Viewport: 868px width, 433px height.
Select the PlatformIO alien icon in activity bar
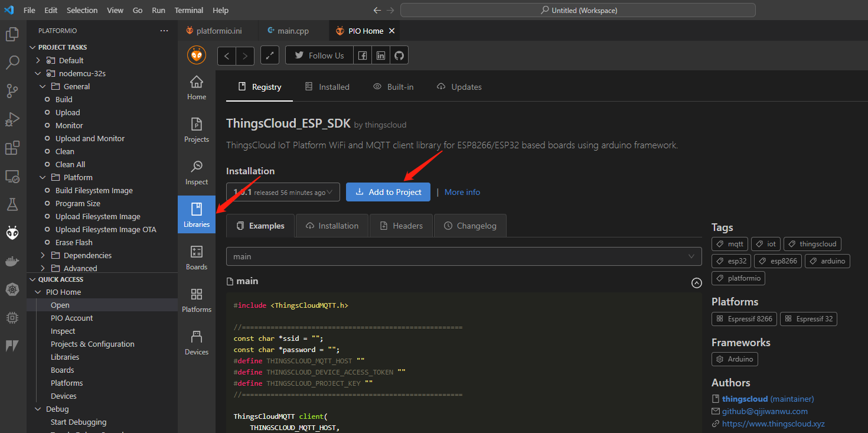tap(12, 233)
